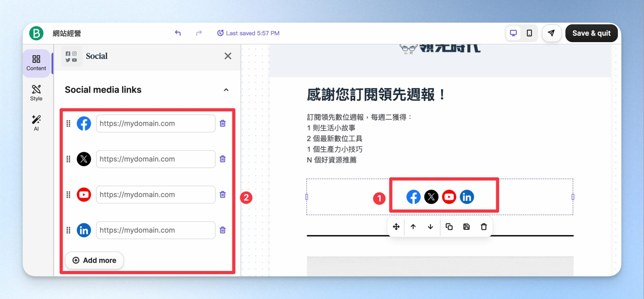Click right resize handle of social block
Screen dimensions: 644x299
pos(573,197)
